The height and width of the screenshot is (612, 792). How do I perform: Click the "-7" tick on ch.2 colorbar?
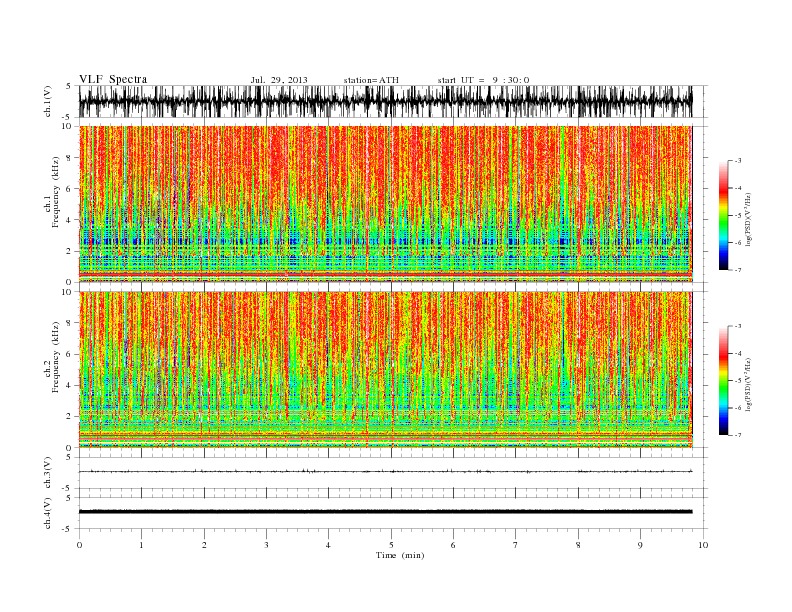pos(737,435)
